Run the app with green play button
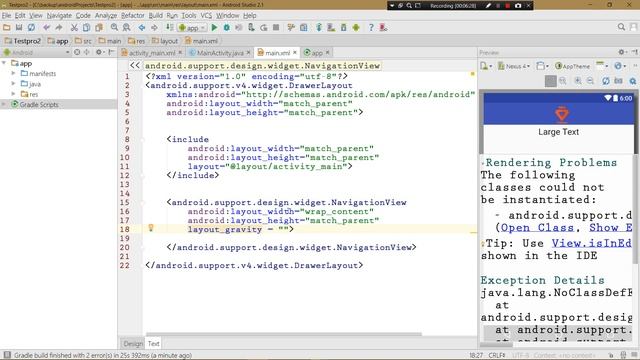Image resolution: width=640 pixels, height=360 pixels. 214,28
